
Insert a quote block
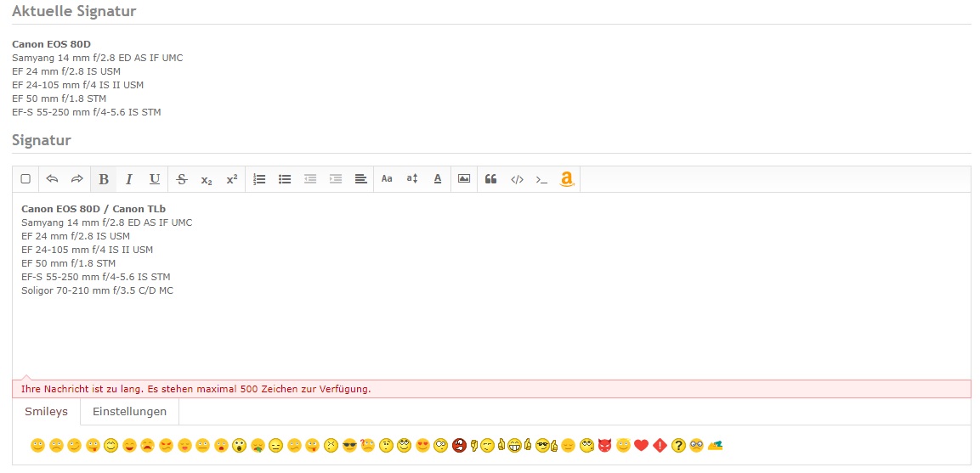[x=491, y=179]
